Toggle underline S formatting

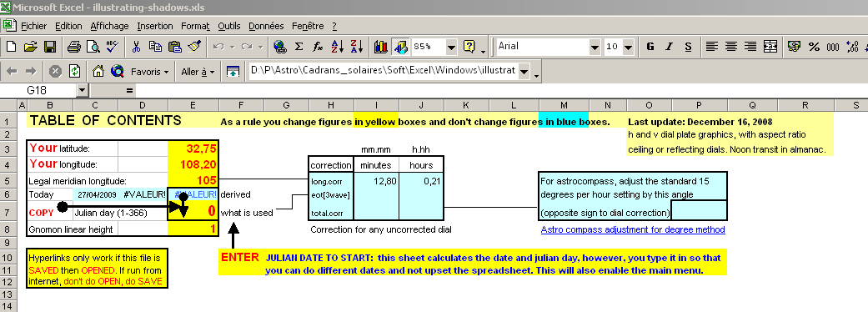(688, 47)
